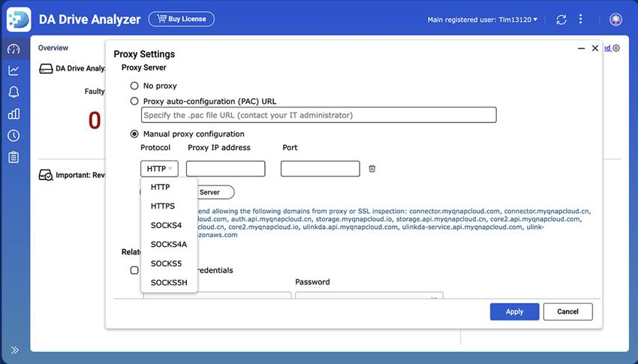Open the notifications bell sidebar icon
Viewport: 638px width, 364px height.
coord(14,92)
